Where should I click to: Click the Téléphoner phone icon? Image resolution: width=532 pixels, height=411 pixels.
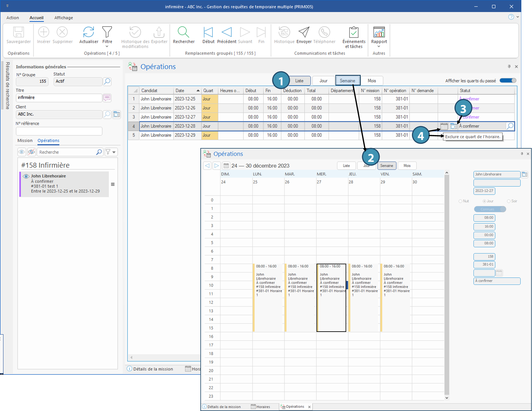[324, 32]
